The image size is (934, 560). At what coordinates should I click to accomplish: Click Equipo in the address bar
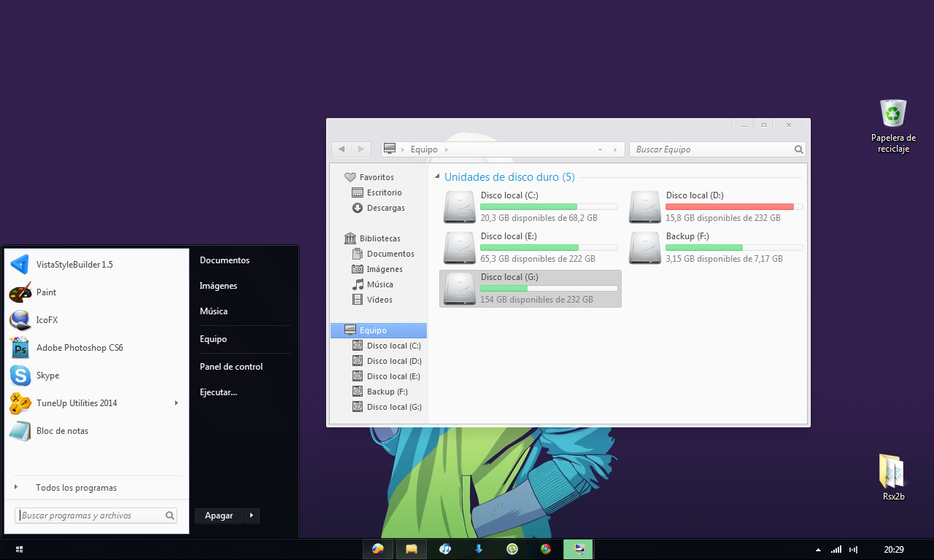pos(424,149)
